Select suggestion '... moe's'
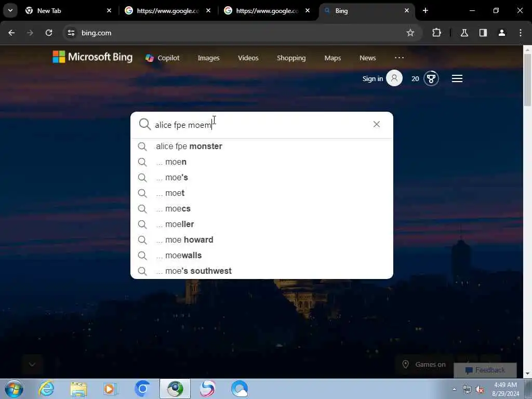Screen dimensions: 532x399 (x=262, y=178)
